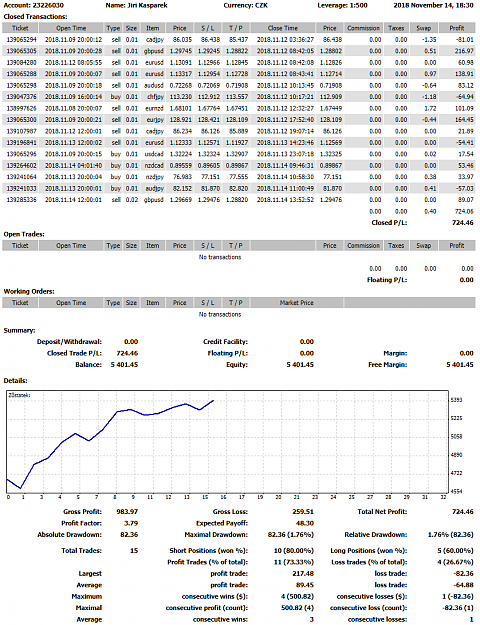Select ticket 139065300
Screen dimensions: 480x625
(22, 120)
